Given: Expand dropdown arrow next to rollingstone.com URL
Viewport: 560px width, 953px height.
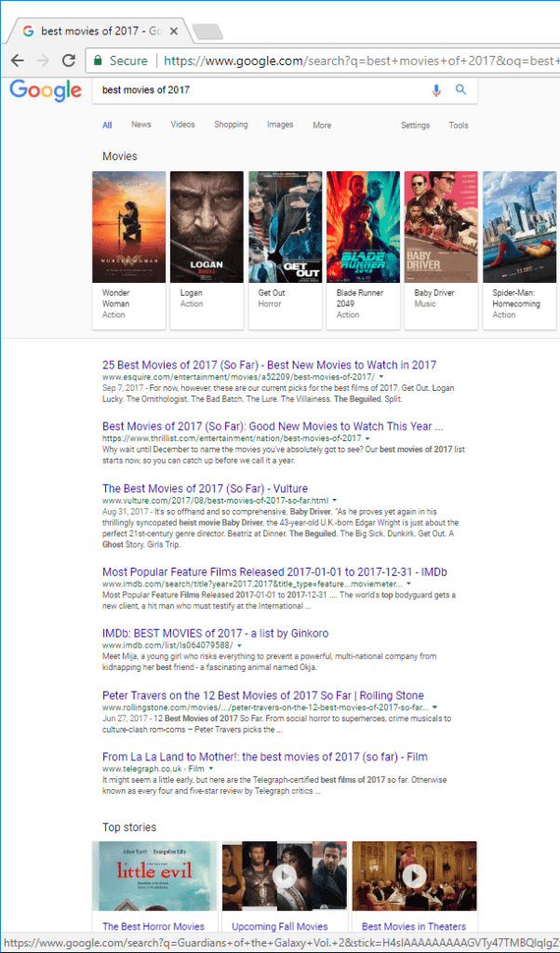Looking at the screenshot, I should click(434, 707).
